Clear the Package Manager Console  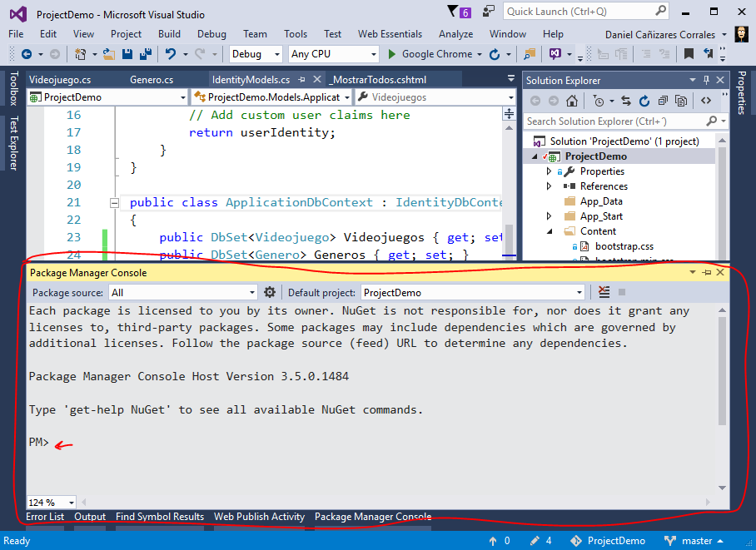(x=604, y=292)
